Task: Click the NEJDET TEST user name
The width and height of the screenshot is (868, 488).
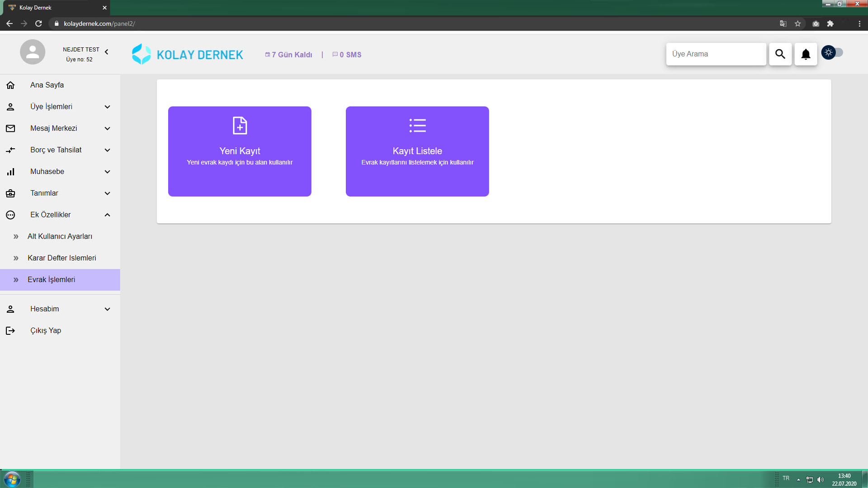Action: pyautogui.click(x=81, y=50)
